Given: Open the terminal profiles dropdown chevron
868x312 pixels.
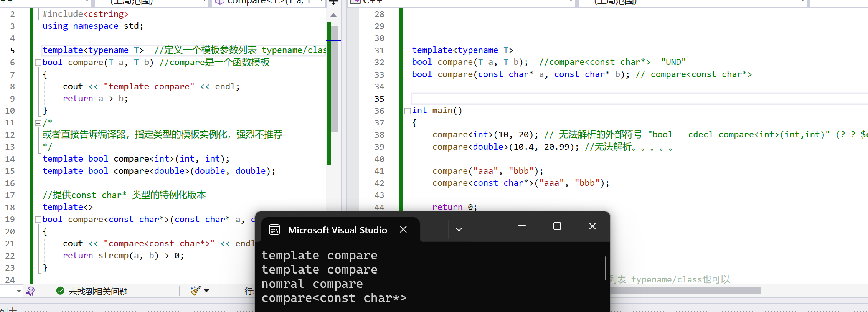Looking at the screenshot, I should click(x=459, y=229).
